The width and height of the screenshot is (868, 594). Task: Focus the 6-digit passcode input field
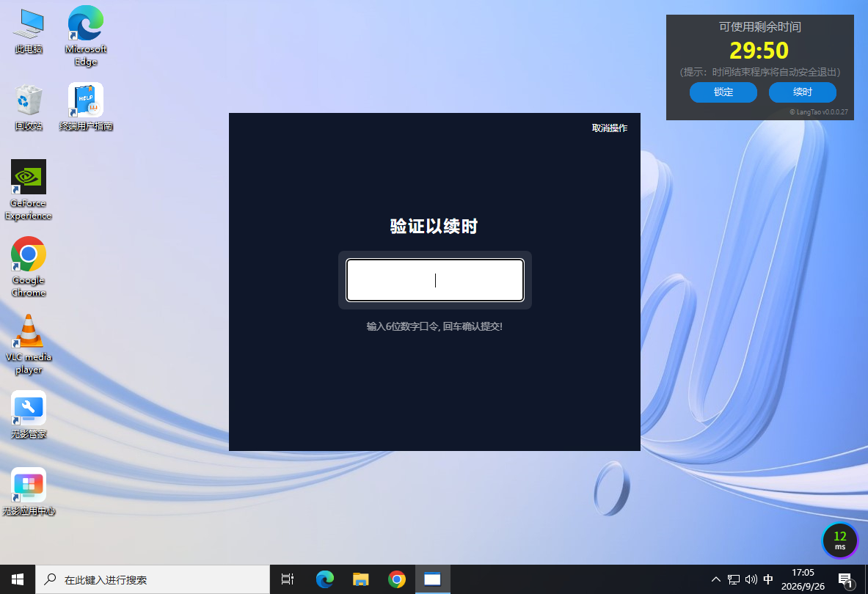tap(434, 280)
